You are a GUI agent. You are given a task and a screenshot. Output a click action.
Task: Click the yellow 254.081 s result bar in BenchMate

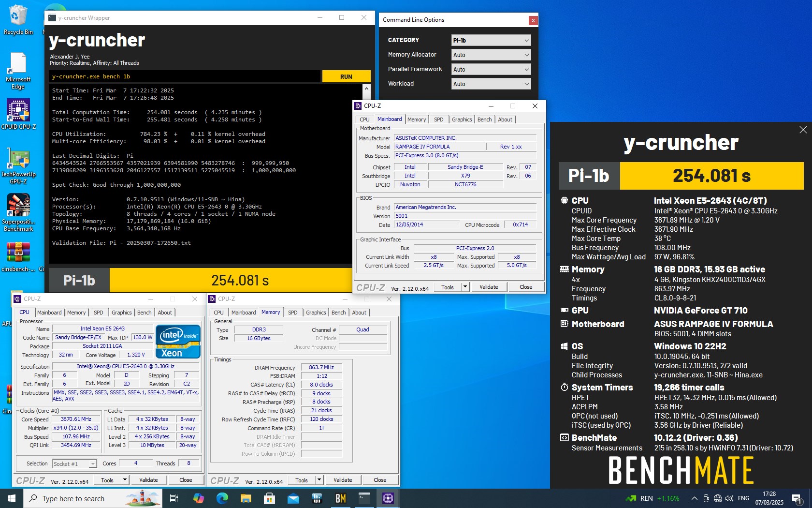point(711,176)
